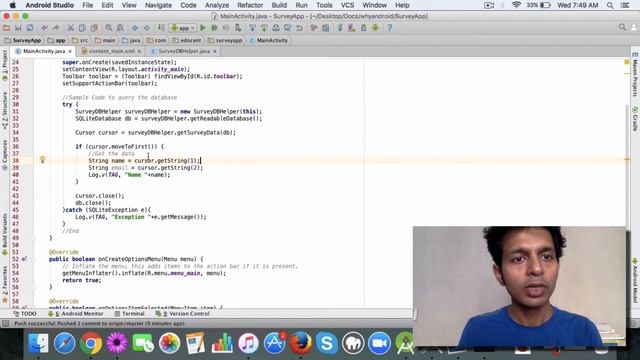The height and width of the screenshot is (360, 640).
Task: Click the Help question mark icon
Action: pos(389,28)
